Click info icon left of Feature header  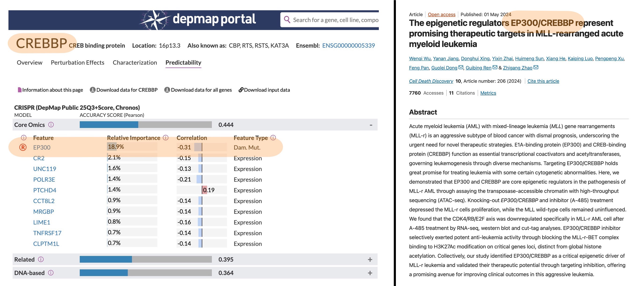click(x=24, y=138)
